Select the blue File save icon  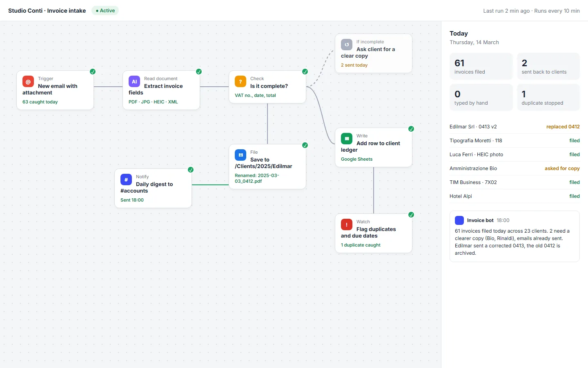(241, 155)
